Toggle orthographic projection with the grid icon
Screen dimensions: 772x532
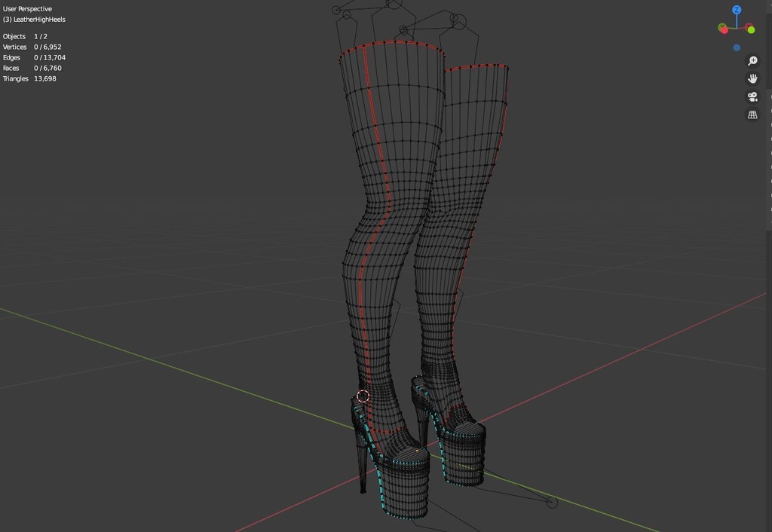[751, 114]
